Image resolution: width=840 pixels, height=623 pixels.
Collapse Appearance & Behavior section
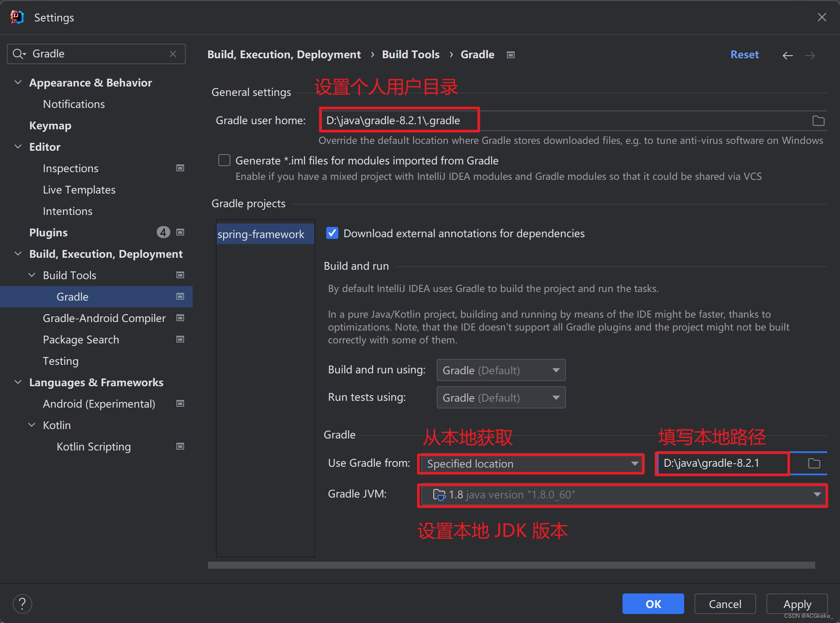click(x=18, y=82)
